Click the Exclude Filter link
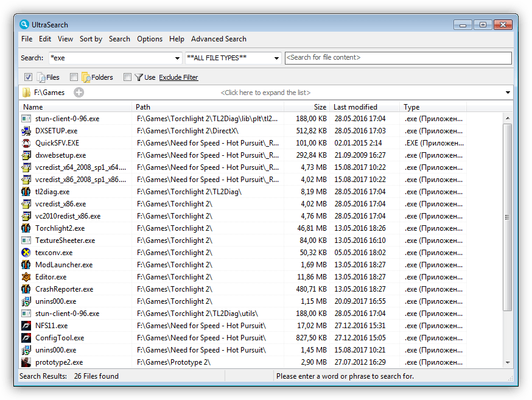Image resolution: width=532 pixels, height=400 pixels. point(178,77)
